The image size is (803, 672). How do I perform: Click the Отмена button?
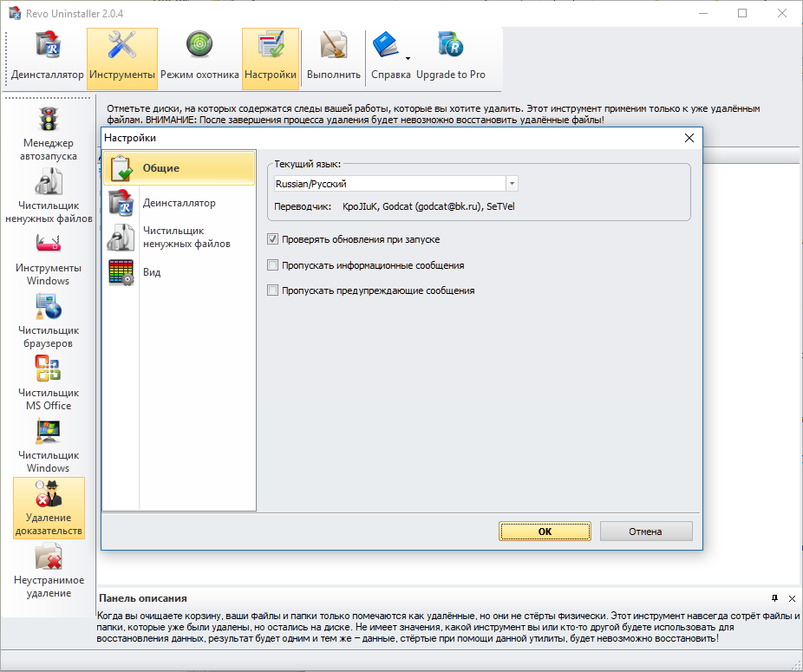pos(645,532)
